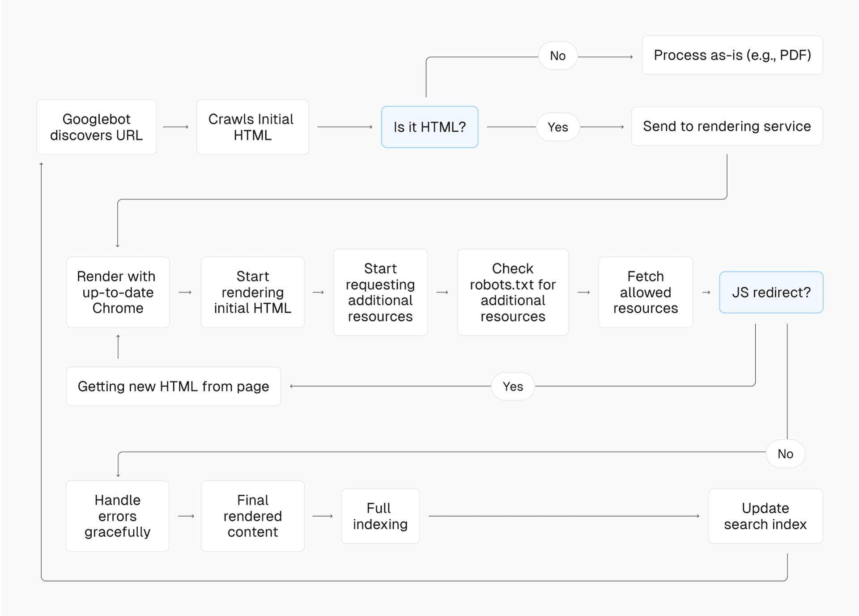The height and width of the screenshot is (616, 859).
Task: Click the 'No' label leading to Process as-is
Action: [557, 56]
